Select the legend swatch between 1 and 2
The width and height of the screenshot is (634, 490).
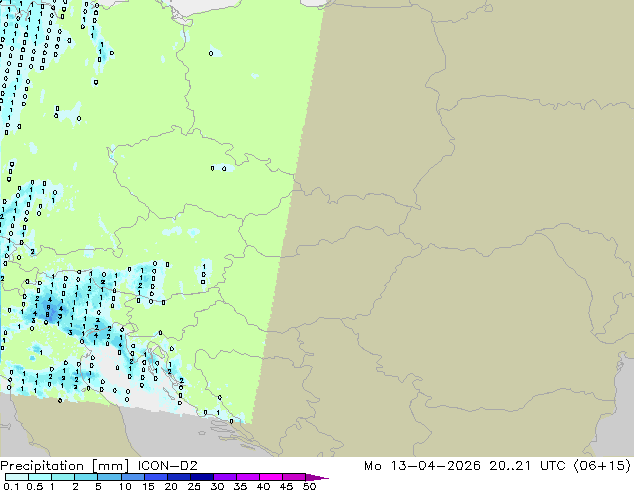(x=63, y=477)
